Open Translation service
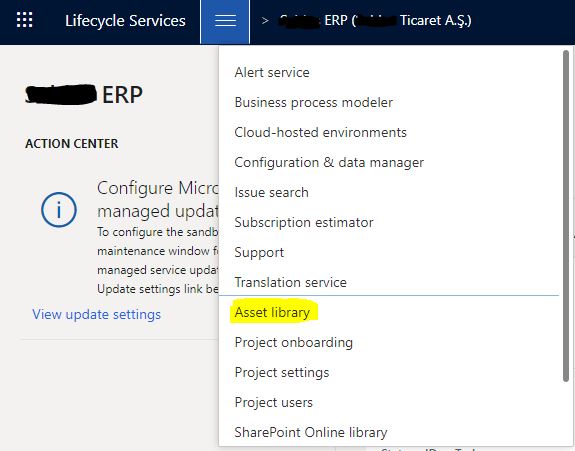 click(x=290, y=282)
